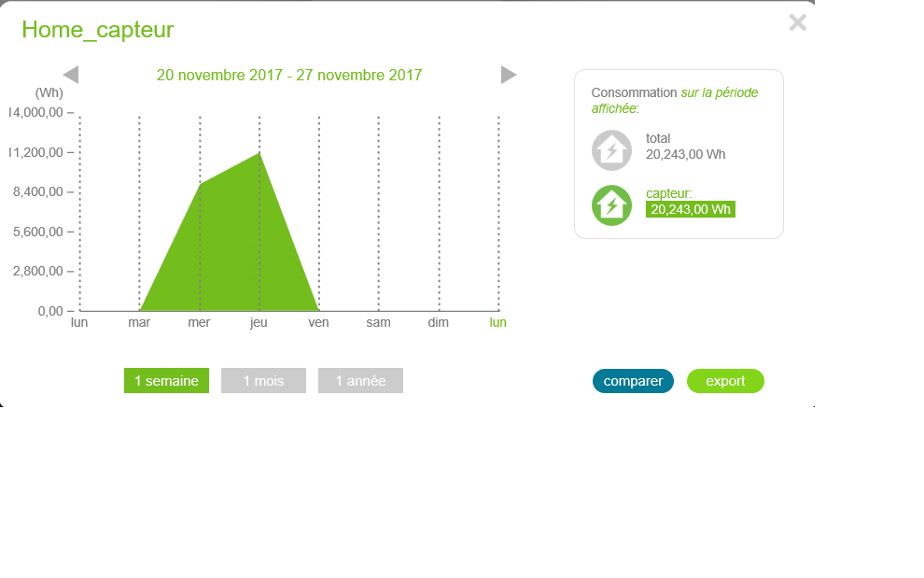Go to next week with right arrow
Image resolution: width=924 pixels, height=578 pixels.
click(x=509, y=75)
